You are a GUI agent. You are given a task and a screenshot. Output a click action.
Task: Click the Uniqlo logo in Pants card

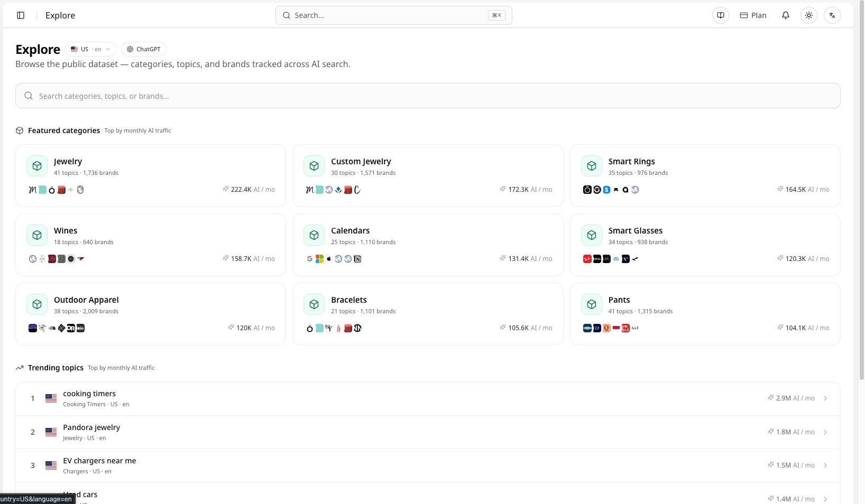coord(625,328)
